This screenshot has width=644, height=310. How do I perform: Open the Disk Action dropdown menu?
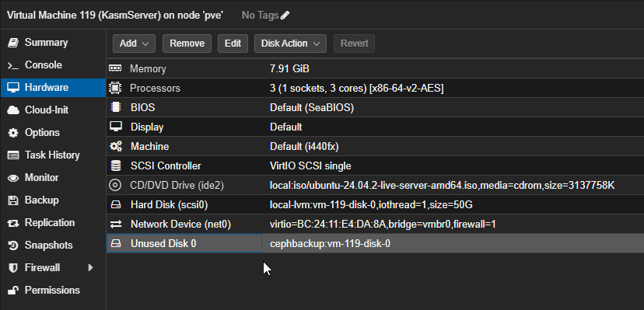(290, 44)
